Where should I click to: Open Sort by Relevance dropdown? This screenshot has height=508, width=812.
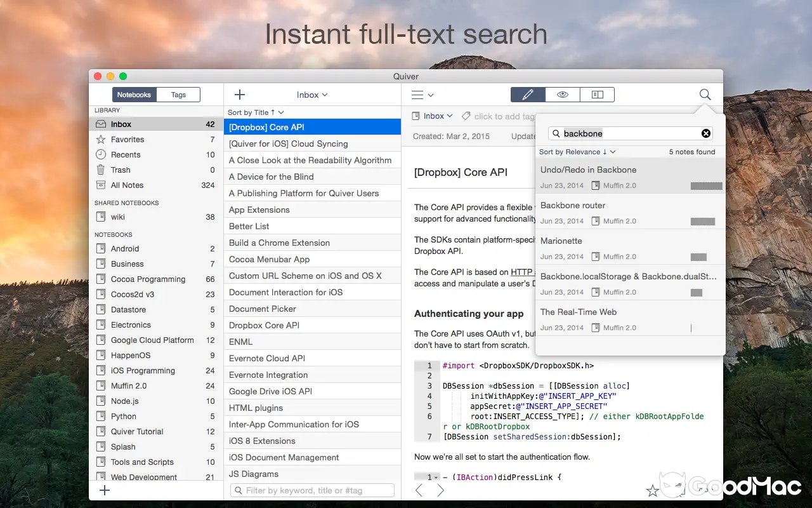(x=577, y=152)
